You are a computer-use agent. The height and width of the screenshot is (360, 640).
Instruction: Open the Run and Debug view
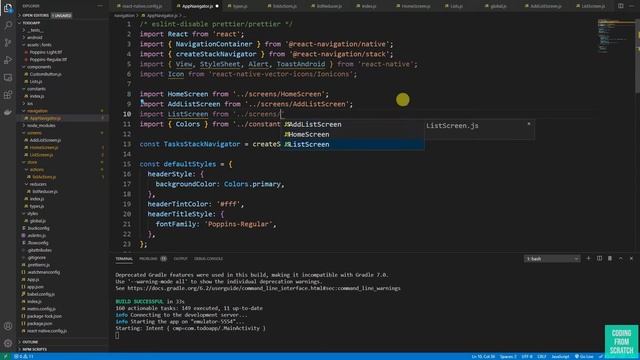(x=8, y=60)
